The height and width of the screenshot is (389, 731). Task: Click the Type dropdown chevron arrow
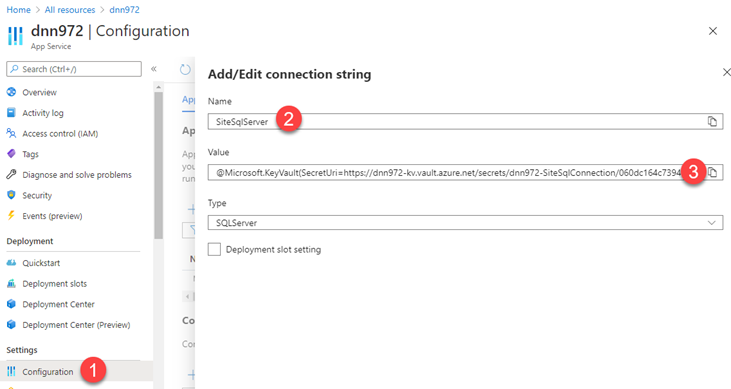(711, 223)
